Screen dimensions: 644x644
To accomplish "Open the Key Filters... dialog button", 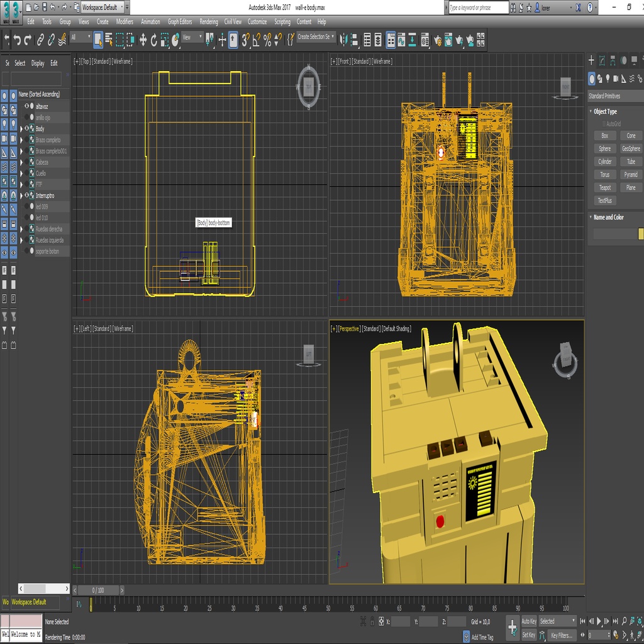I will click(561, 635).
